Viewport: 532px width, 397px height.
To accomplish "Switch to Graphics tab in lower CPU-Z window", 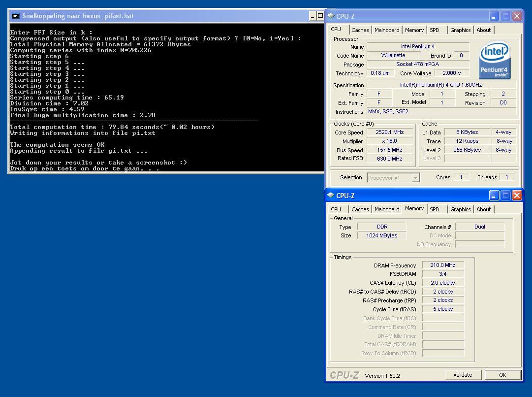I will [461, 209].
